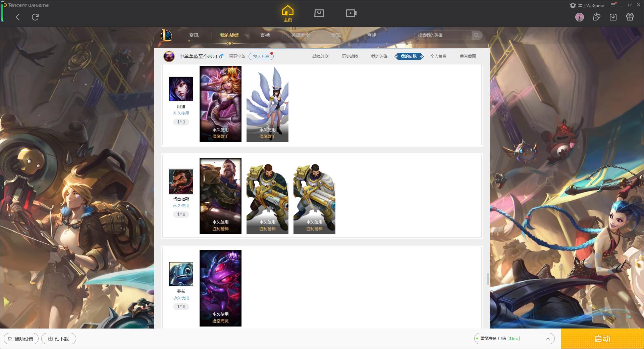This screenshot has width=644, height=349.
Task: Click the username 中单拿蓝至今未归
Action: click(198, 56)
